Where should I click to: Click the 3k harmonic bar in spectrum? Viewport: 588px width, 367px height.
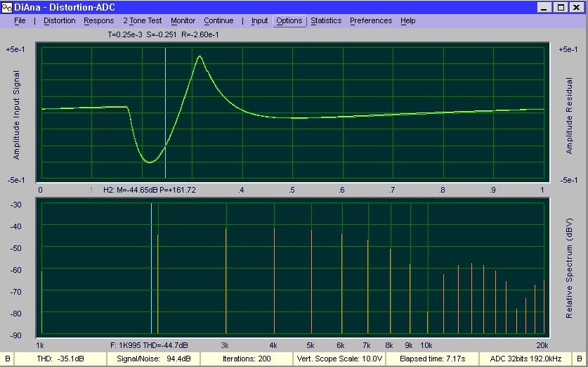point(226,281)
